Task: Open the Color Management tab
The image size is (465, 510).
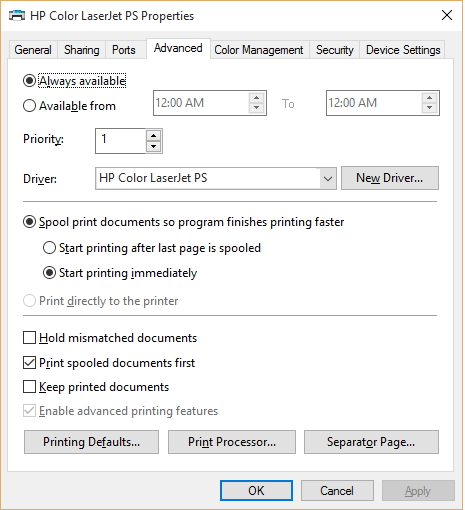Action: [259, 50]
